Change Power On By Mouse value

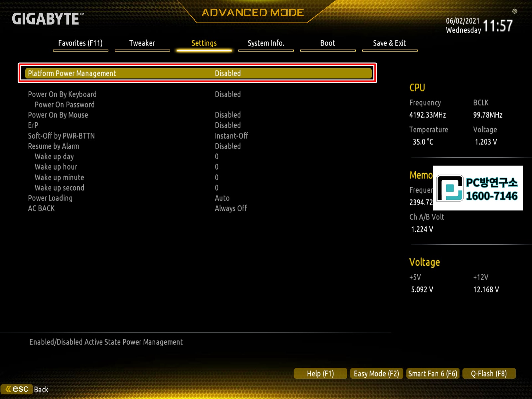(228, 115)
